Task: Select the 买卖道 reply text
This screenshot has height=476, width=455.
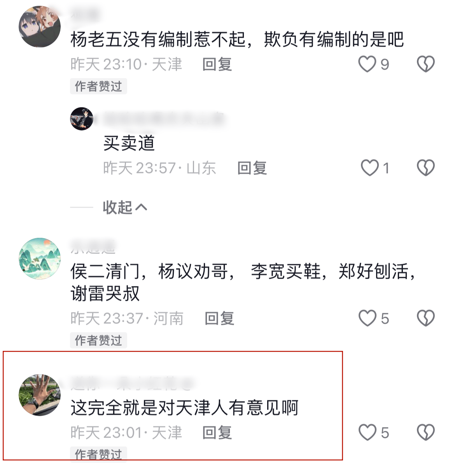Action: coord(129,143)
